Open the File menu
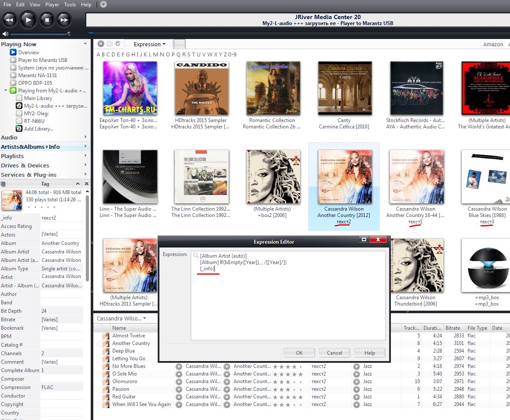 click(x=7, y=5)
